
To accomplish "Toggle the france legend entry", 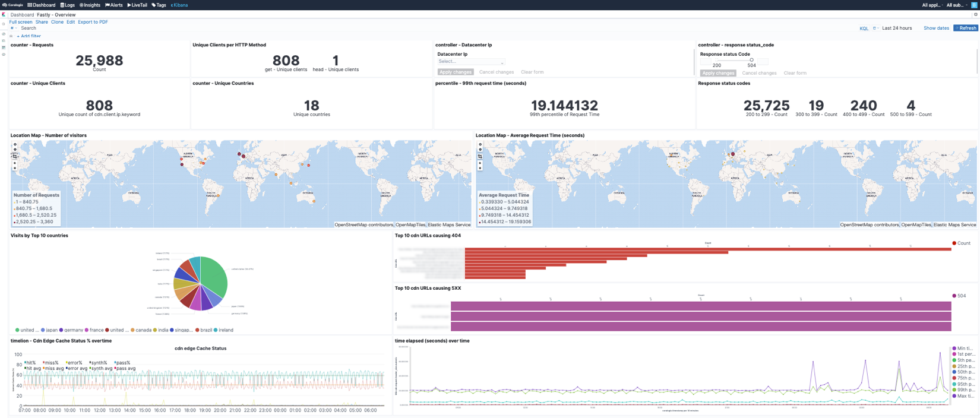I will click(94, 330).
